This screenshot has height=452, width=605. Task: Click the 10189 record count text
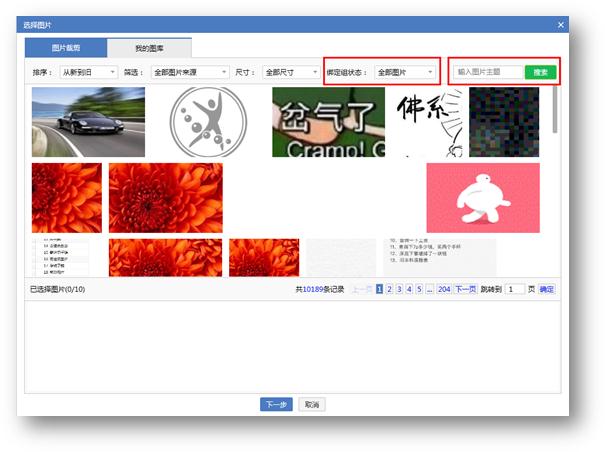click(x=313, y=289)
